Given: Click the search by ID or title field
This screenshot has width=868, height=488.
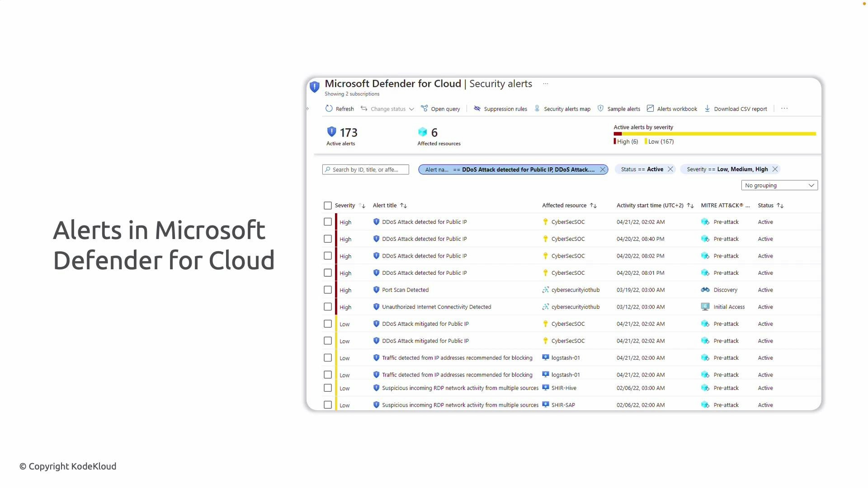Looking at the screenshot, I should [365, 169].
